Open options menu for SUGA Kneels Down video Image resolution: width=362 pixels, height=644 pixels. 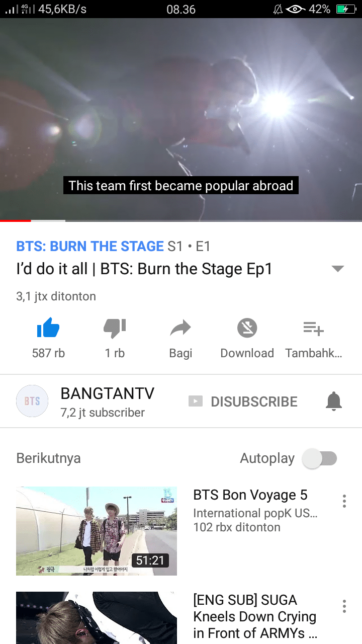(x=344, y=606)
